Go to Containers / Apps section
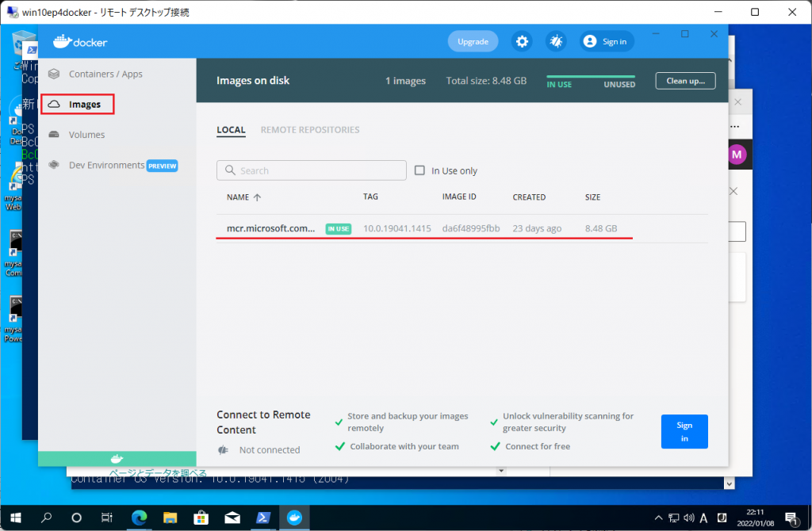812x531 pixels. tap(105, 74)
